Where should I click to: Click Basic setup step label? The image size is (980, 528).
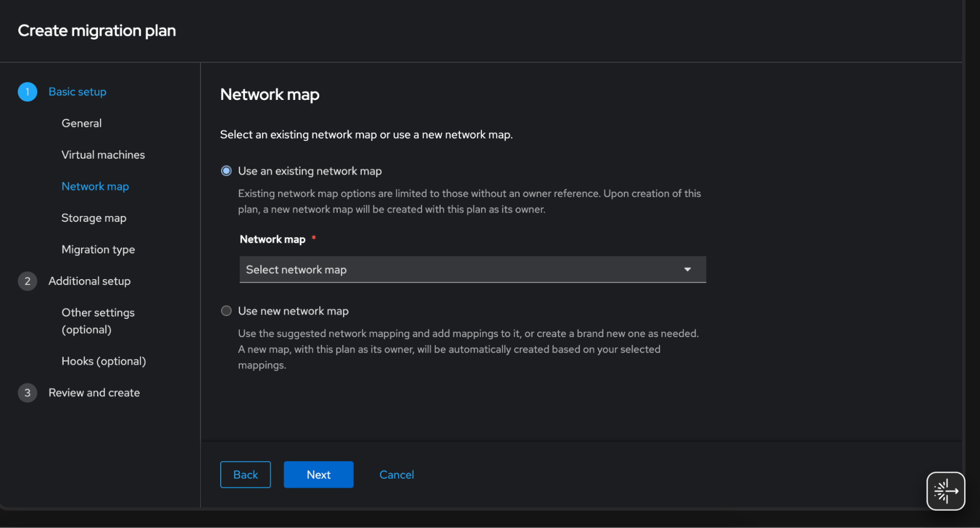pos(77,92)
